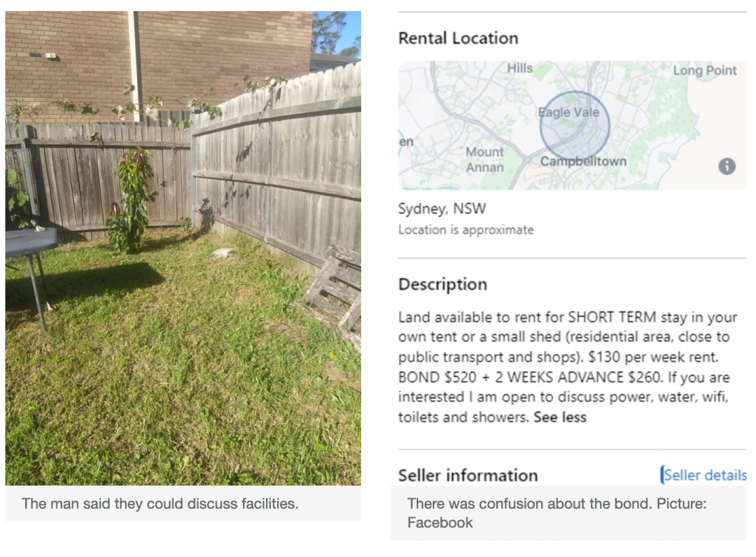Click the Sydney, NSW location text
Screen dimensions: 756x557
pyautogui.click(x=442, y=209)
